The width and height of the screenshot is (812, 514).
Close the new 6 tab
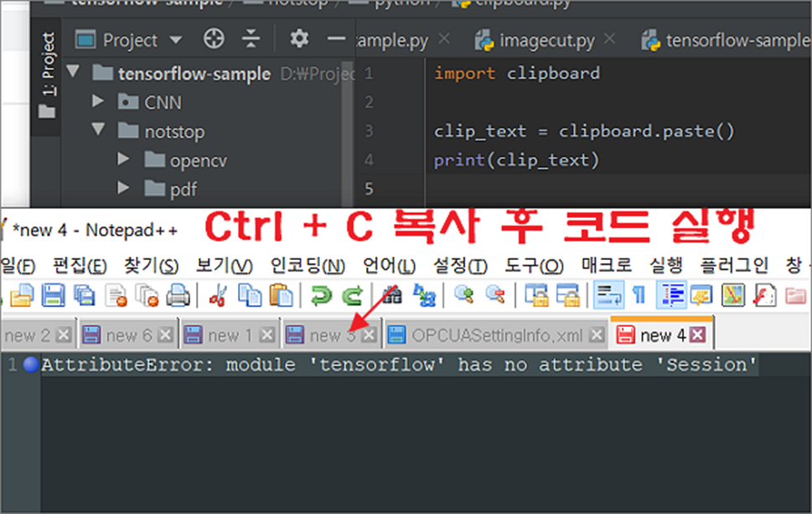tap(165, 335)
